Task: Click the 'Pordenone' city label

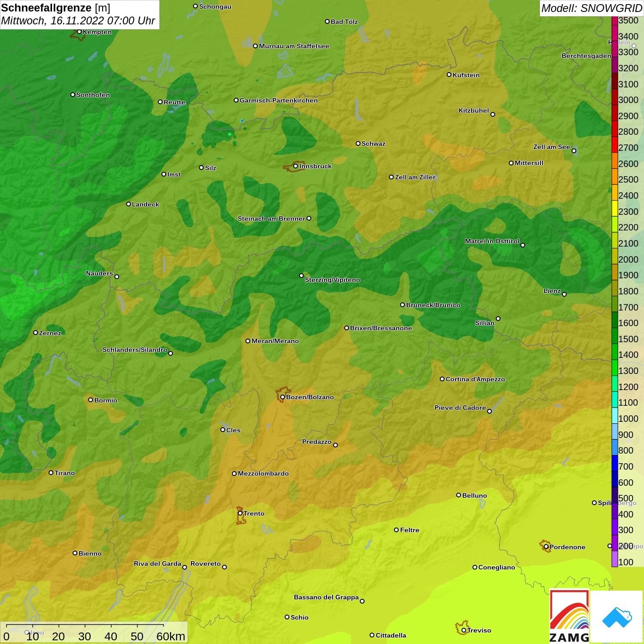Action: tap(567, 547)
